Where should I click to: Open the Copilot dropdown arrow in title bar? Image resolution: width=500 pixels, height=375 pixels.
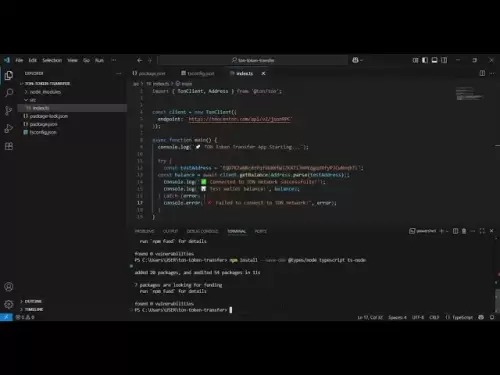click(362, 60)
